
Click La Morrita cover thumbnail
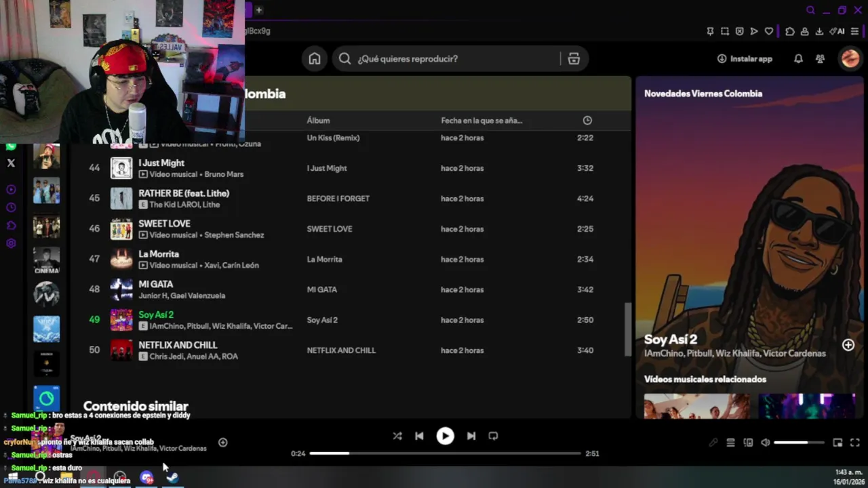121,259
